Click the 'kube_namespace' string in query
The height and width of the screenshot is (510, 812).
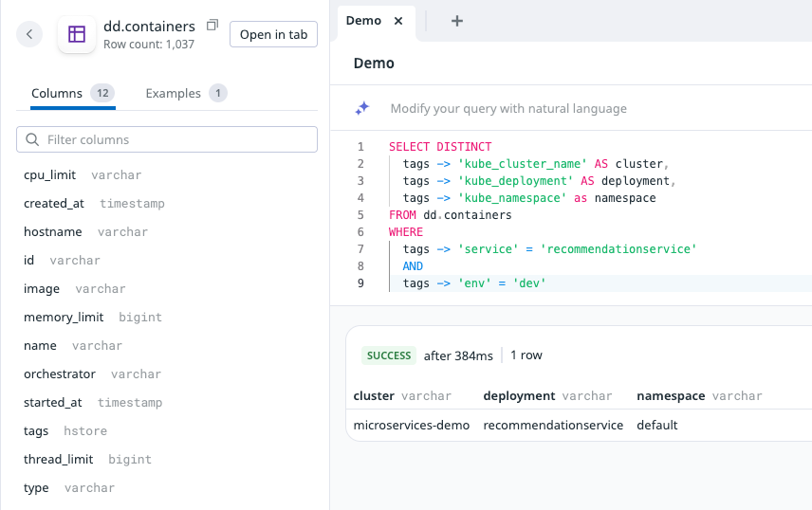pyautogui.click(x=511, y=198)
